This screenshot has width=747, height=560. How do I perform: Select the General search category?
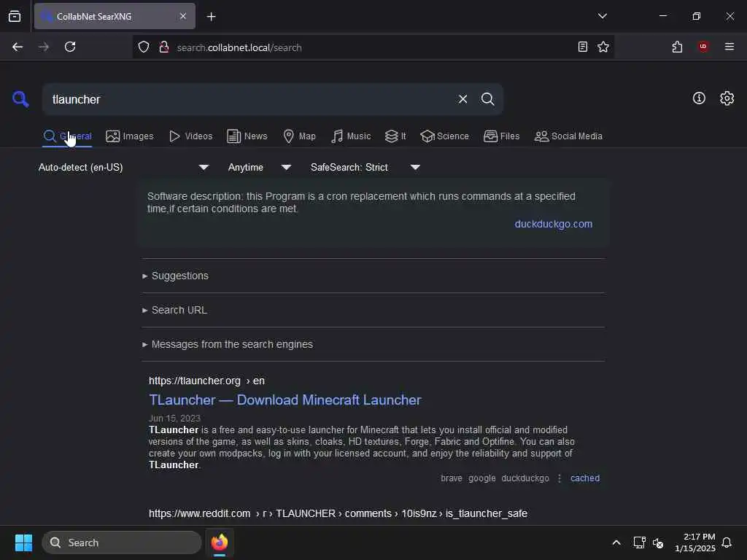coord(67,136)
